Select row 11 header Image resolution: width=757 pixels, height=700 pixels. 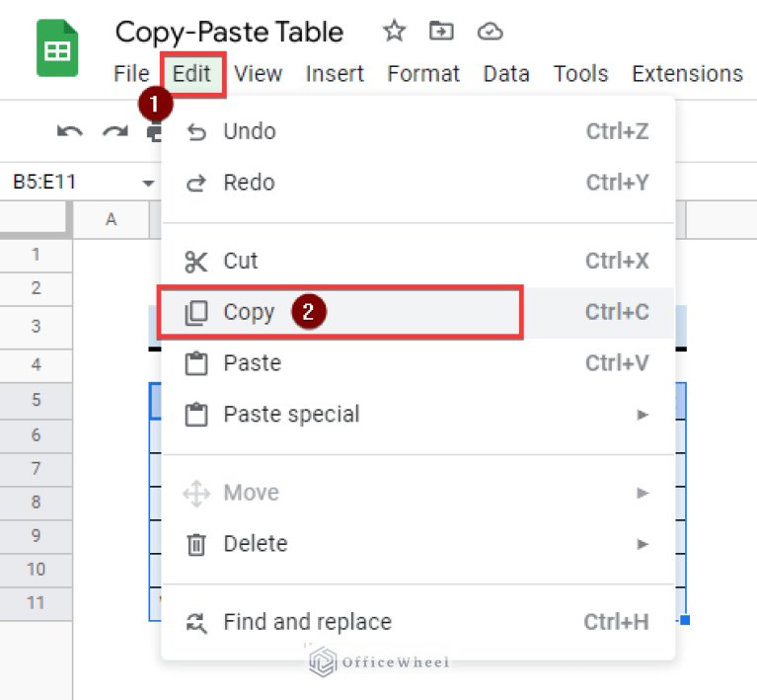pos(36,603)
